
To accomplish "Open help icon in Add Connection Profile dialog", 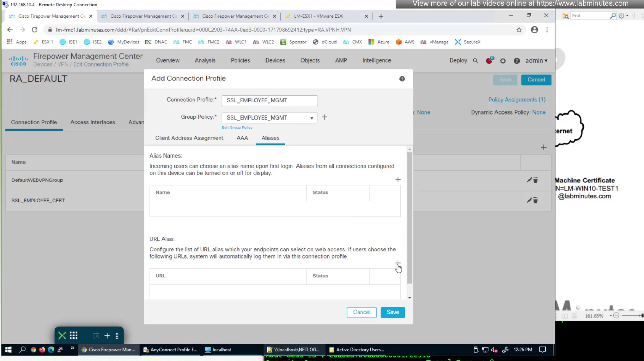I will pos(402,79).
